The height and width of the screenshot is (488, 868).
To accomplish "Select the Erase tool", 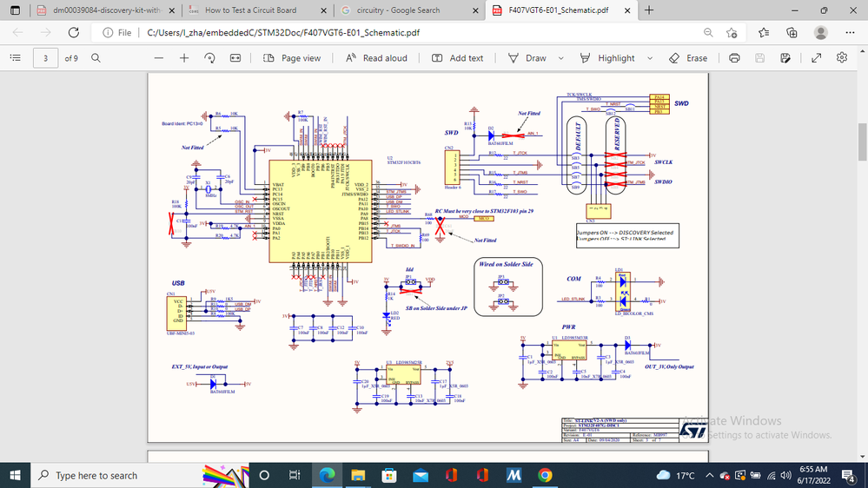I will [x=688, y=58].
